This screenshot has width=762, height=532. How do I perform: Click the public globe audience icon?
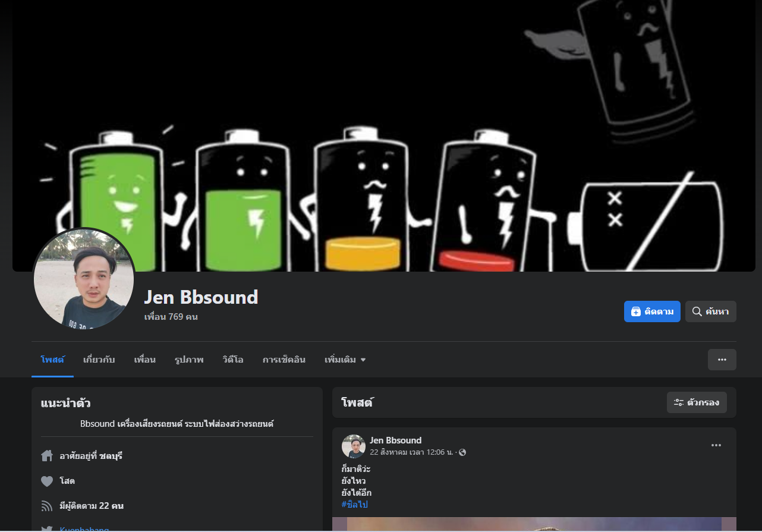point(462,452)
